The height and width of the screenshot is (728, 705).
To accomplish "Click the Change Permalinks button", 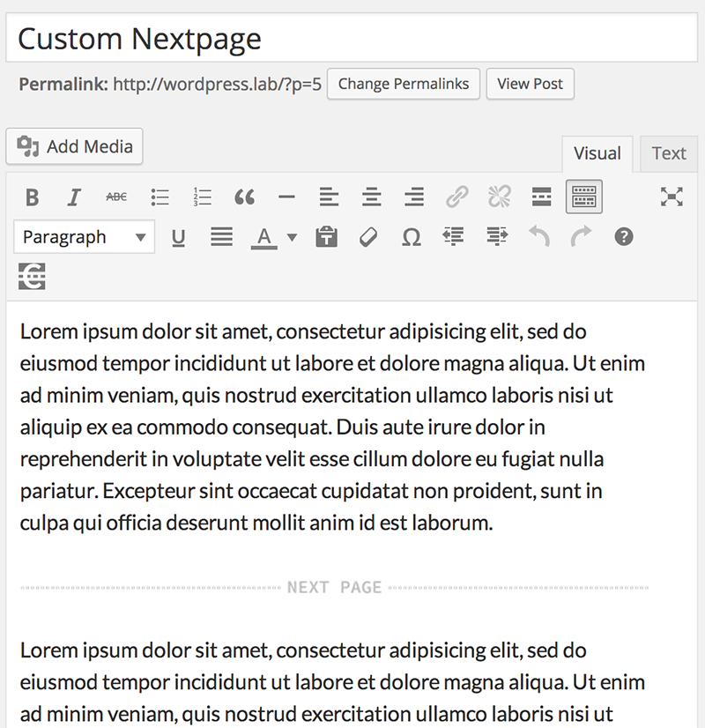I will [404, 84].
